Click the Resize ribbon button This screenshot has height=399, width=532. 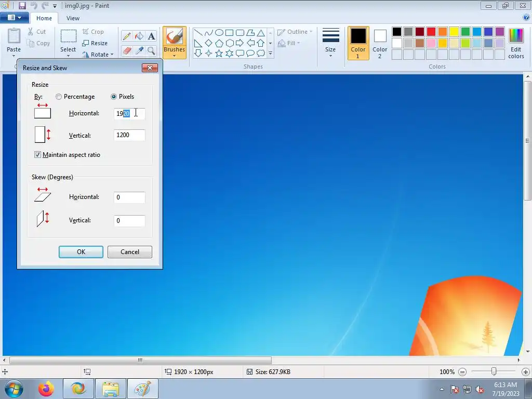pos(95,43)
